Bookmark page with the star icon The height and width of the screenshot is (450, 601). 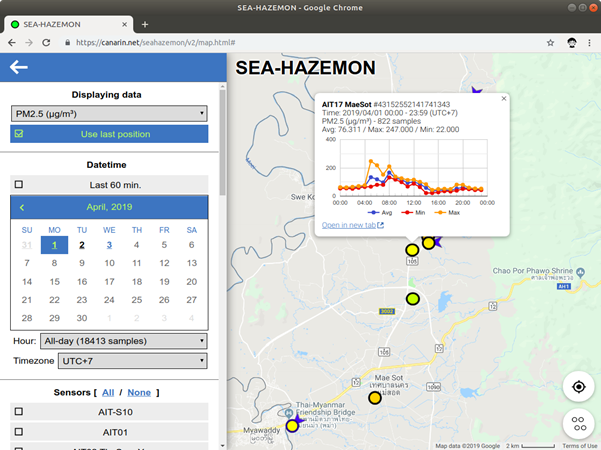click(550, 43)
